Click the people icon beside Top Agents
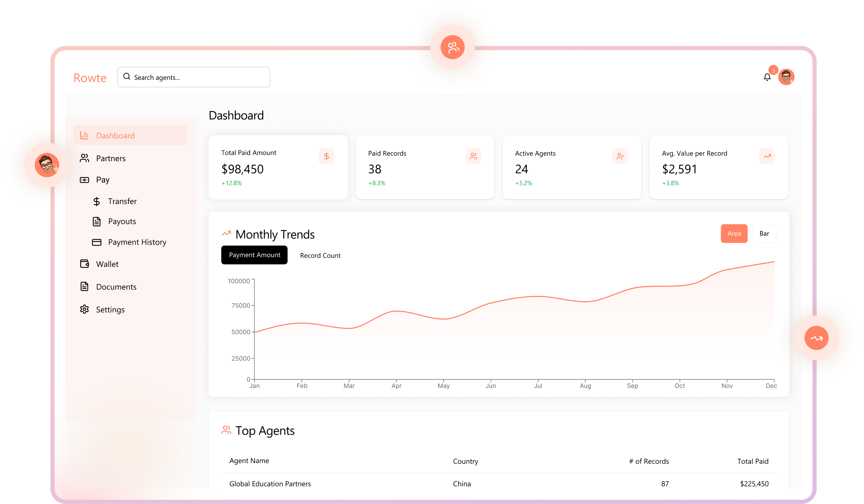 [226, 430]
